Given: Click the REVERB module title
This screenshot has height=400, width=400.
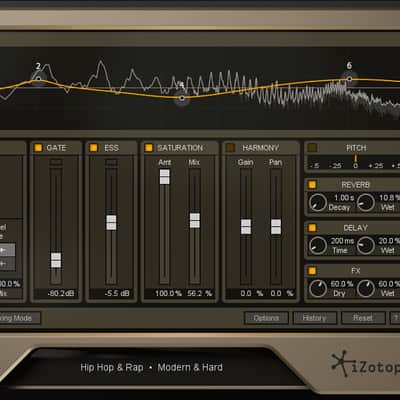Looking at the screenshot, I should tap(355, 185).
